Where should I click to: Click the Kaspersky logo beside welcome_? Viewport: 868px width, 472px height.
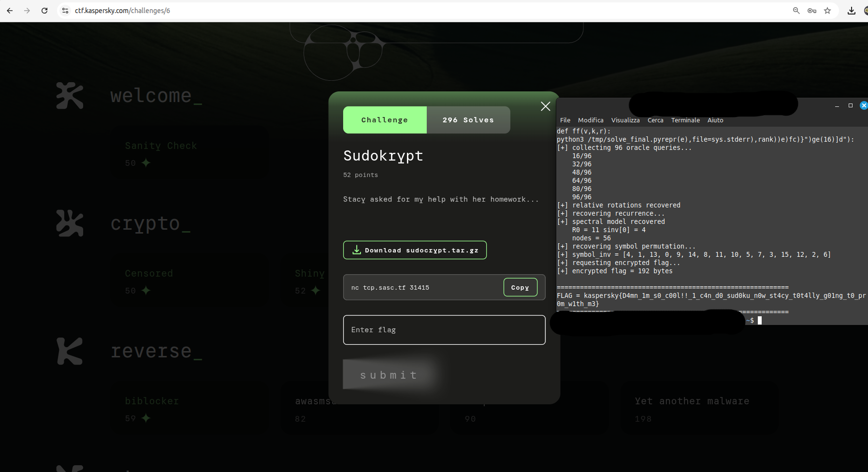(x=70, y=96)
